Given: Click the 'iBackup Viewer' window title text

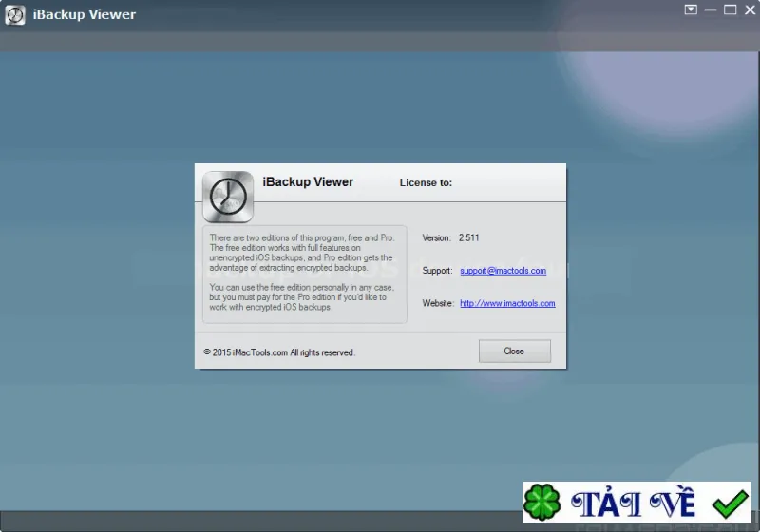Looking at the screenshot, I should pos(85,14).
